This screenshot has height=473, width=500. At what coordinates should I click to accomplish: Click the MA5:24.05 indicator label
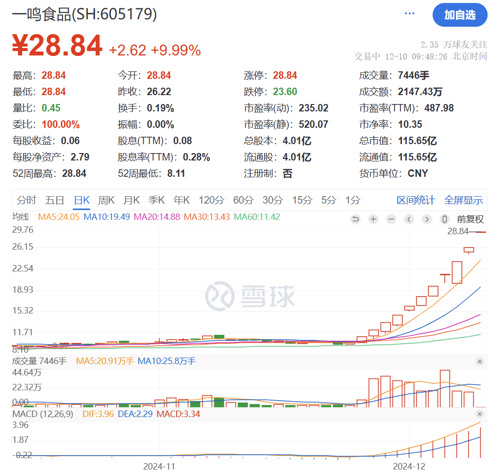click(x=59, y=217)
